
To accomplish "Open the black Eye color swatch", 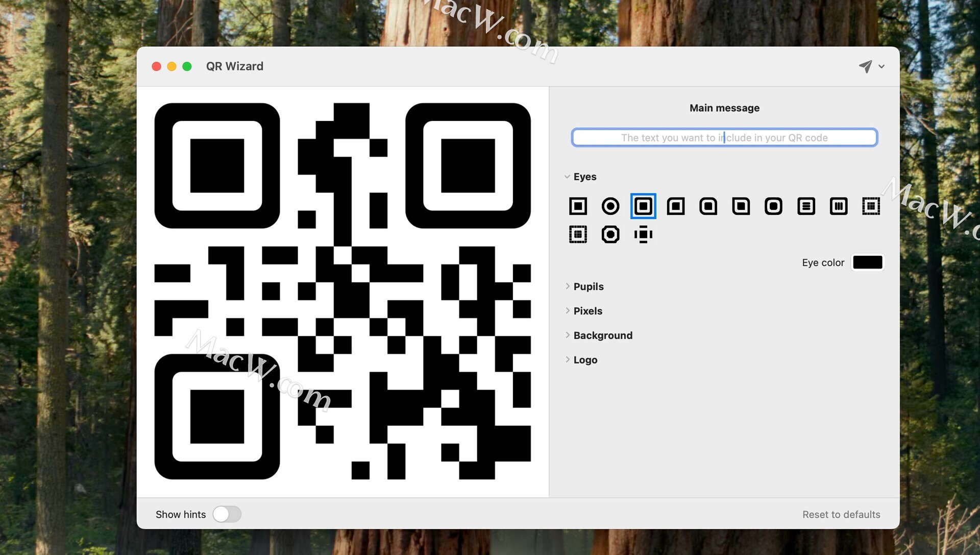I will coord(868,262).
